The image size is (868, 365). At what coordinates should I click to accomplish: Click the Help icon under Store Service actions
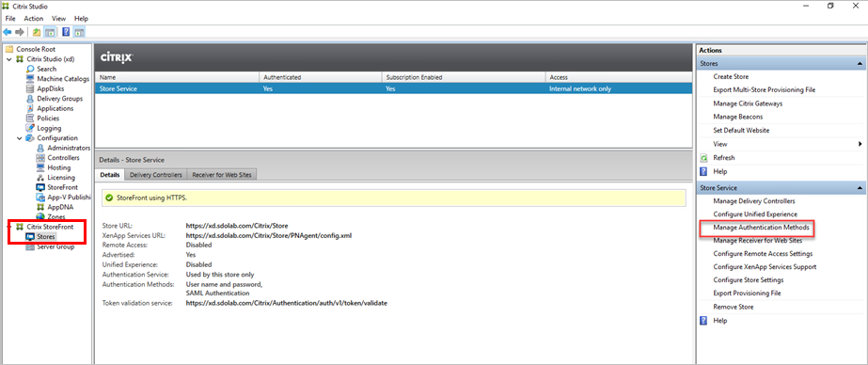click(703, 320)
